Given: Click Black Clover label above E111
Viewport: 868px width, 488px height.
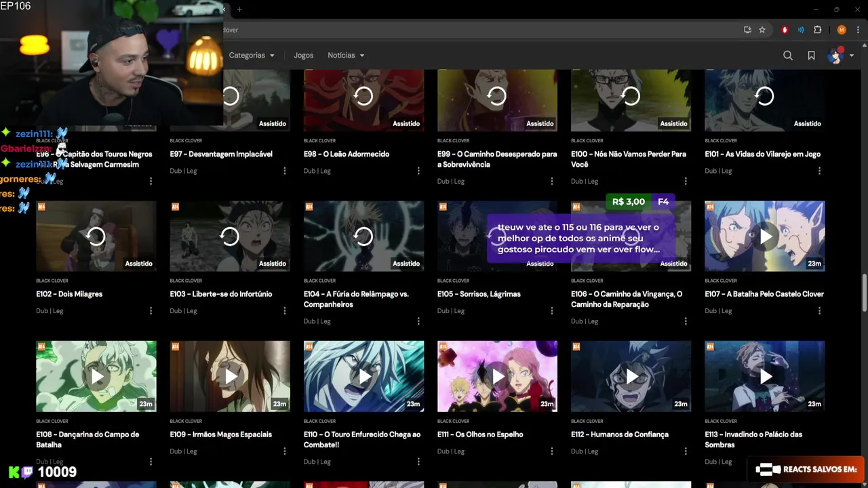Looking at the screenshot, I should [453, 421].
